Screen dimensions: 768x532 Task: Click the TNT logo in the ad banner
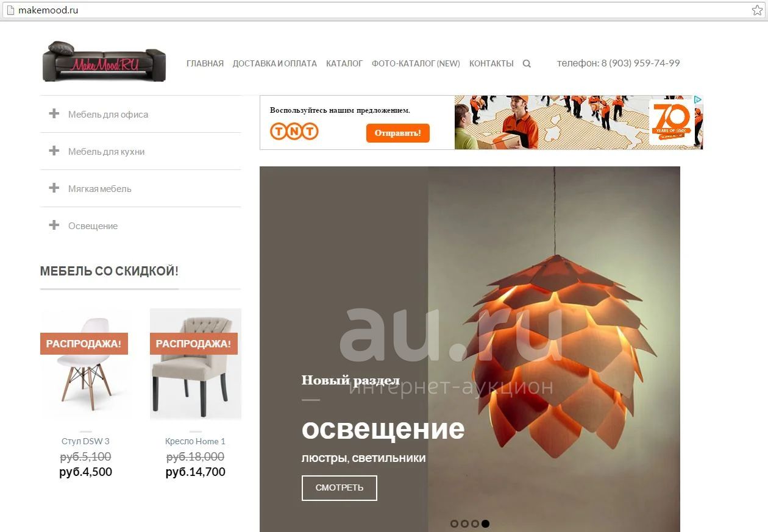click(294, 131)
